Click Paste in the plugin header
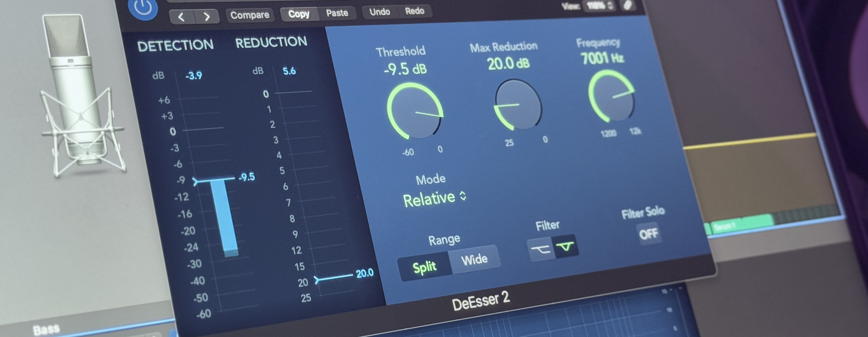This screenshot has width=868, height=337. 337,13
